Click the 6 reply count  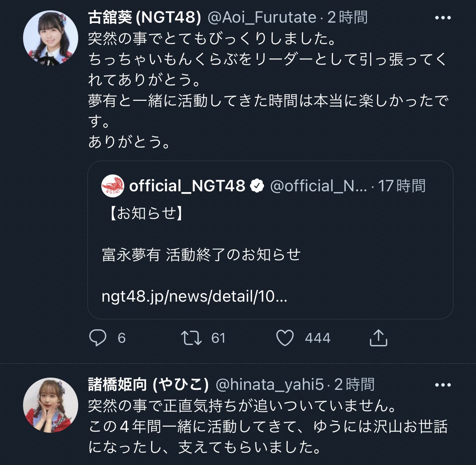(122, 338)
